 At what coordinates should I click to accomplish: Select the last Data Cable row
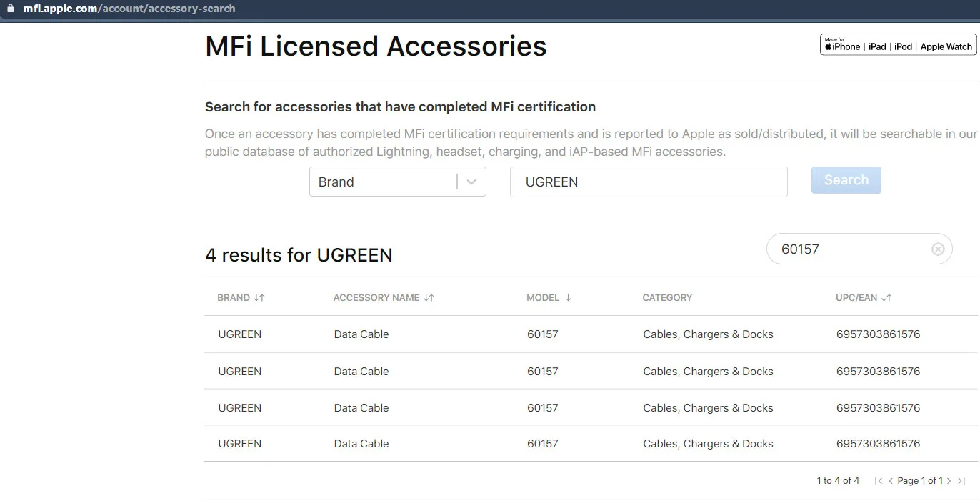click(x=361, y=444)
